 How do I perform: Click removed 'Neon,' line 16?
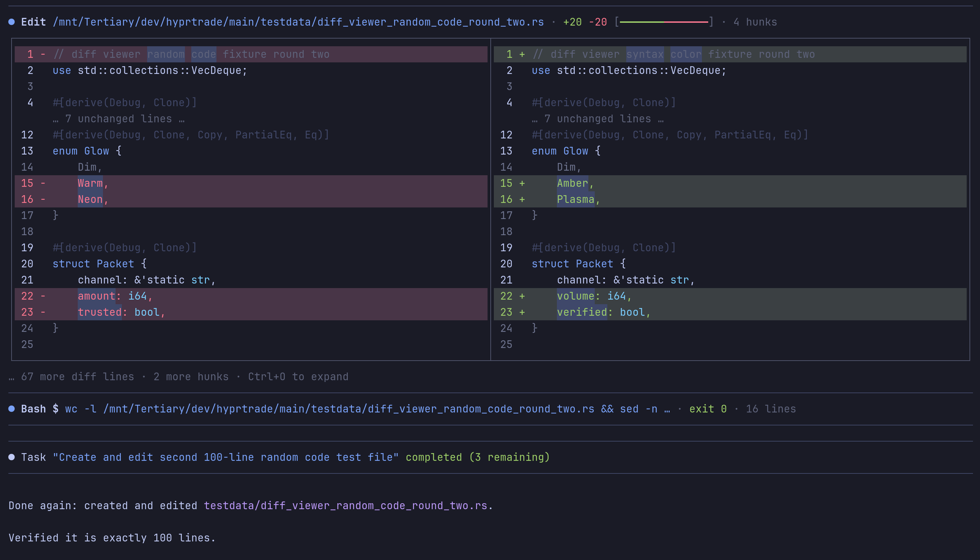[251, 199]
